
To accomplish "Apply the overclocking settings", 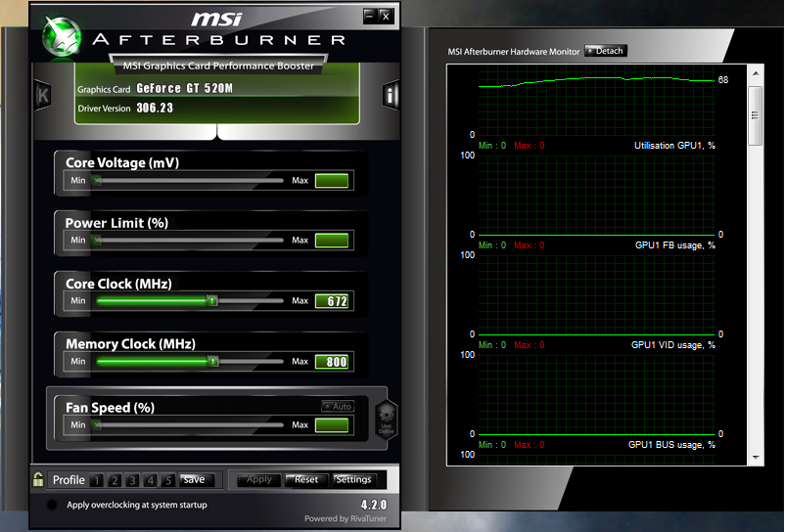I will [x=258, y=479].
